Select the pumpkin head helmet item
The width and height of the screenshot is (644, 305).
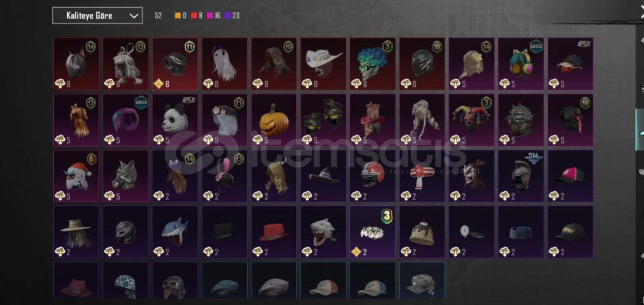click(x=274, y=120)
